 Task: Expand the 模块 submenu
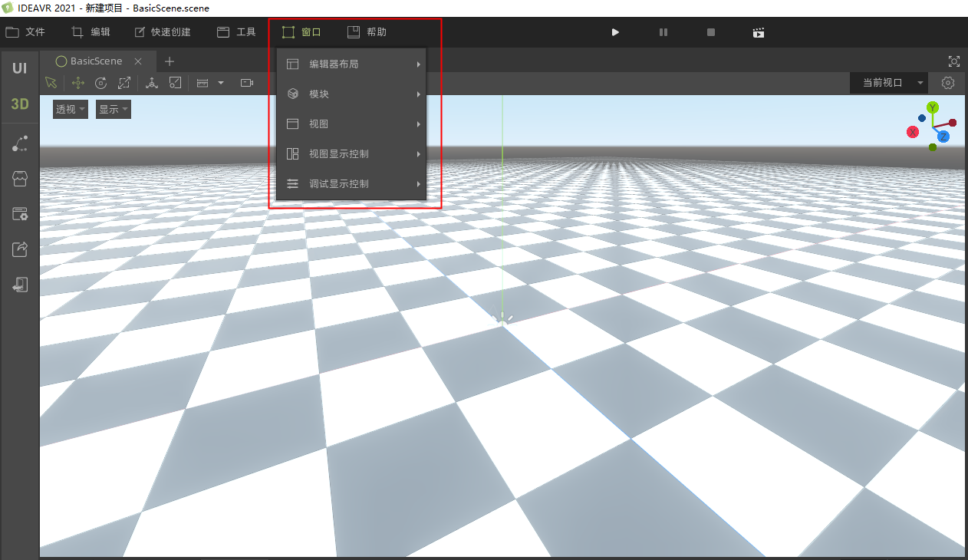coord(351,94)
